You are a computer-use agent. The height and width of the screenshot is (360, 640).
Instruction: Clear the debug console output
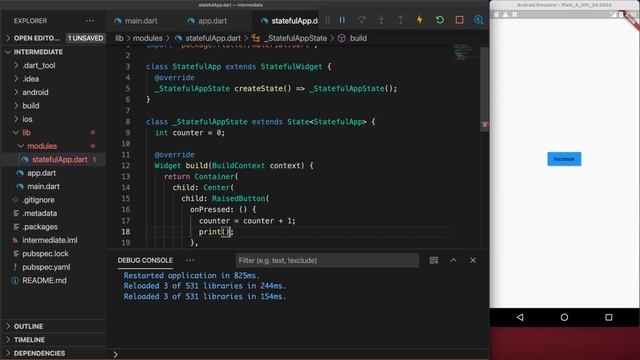434,260
